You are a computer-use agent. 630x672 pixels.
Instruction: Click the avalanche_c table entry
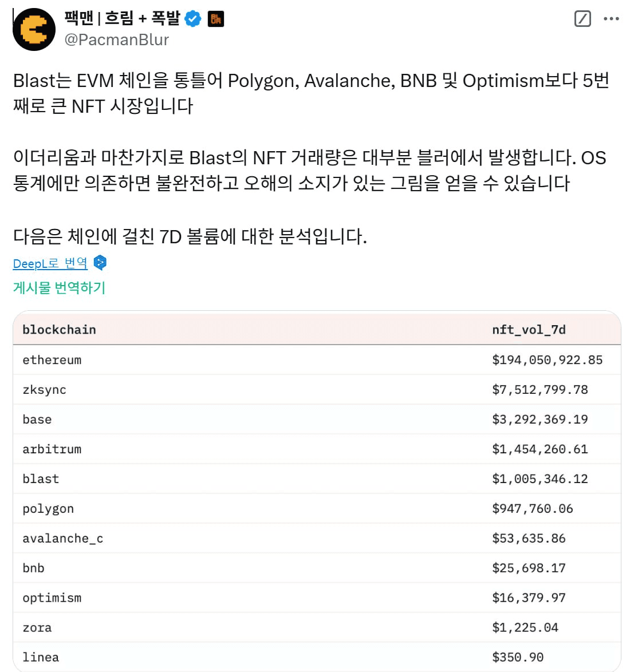tap(63, 538)
